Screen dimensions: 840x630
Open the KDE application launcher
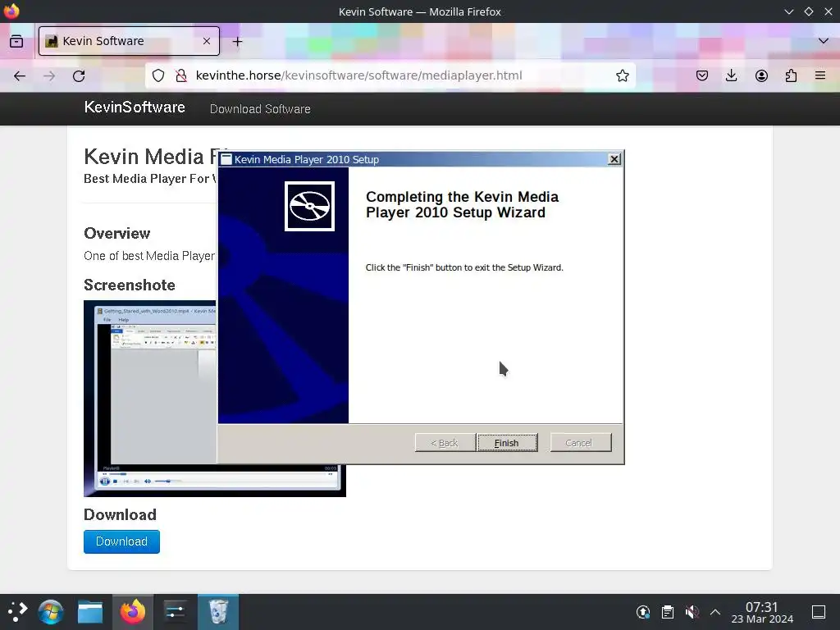click(18, 612)
